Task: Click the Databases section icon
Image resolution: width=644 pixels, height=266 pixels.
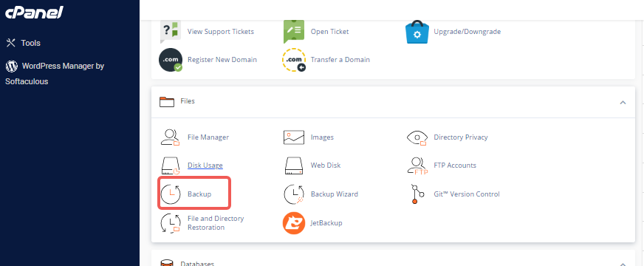Action: [167, 263]
